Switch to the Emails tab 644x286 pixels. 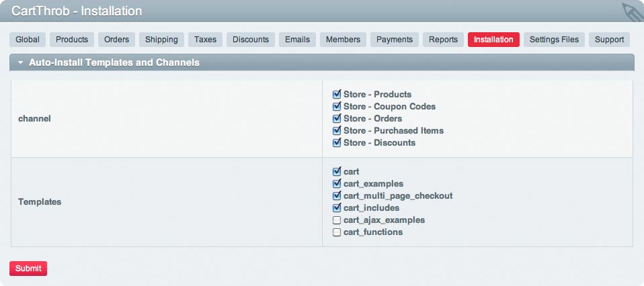(x=297, y=40)
